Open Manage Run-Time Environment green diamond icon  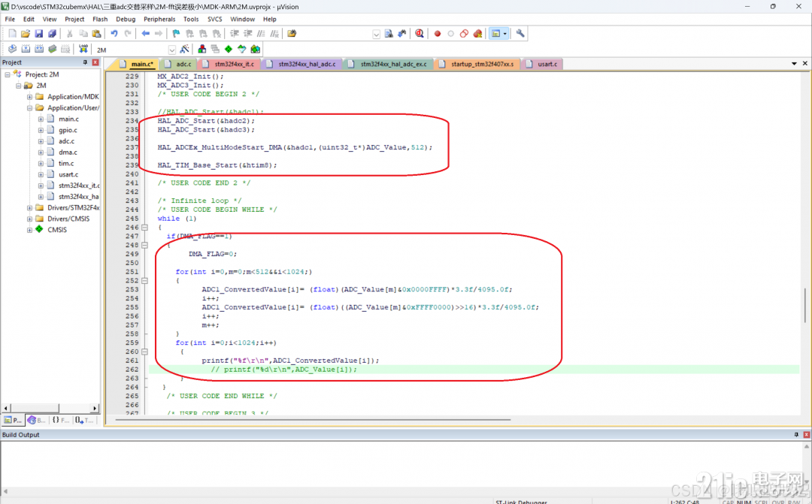(229, 49)
